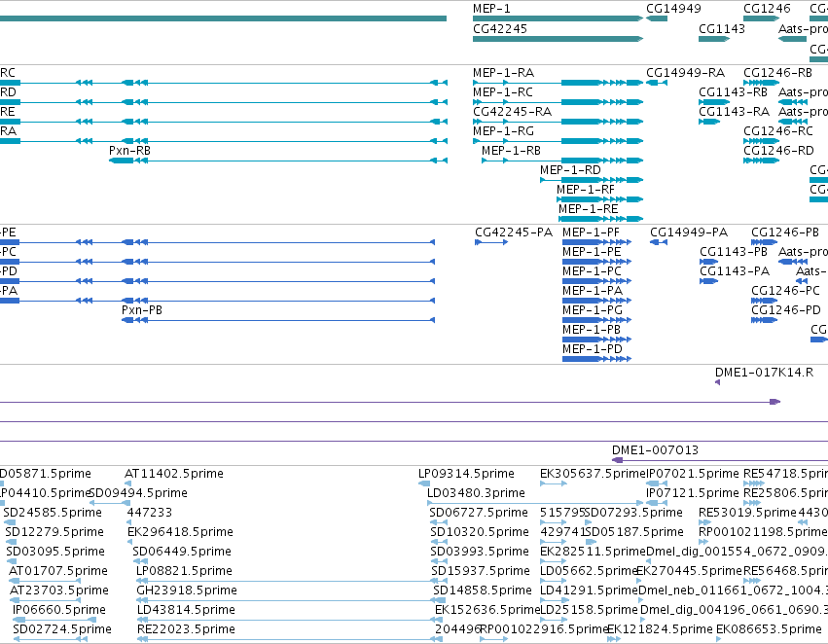Click the DME1-017K14.R feature label
This screenshot has width=828, height=644.
click(764, 373)
